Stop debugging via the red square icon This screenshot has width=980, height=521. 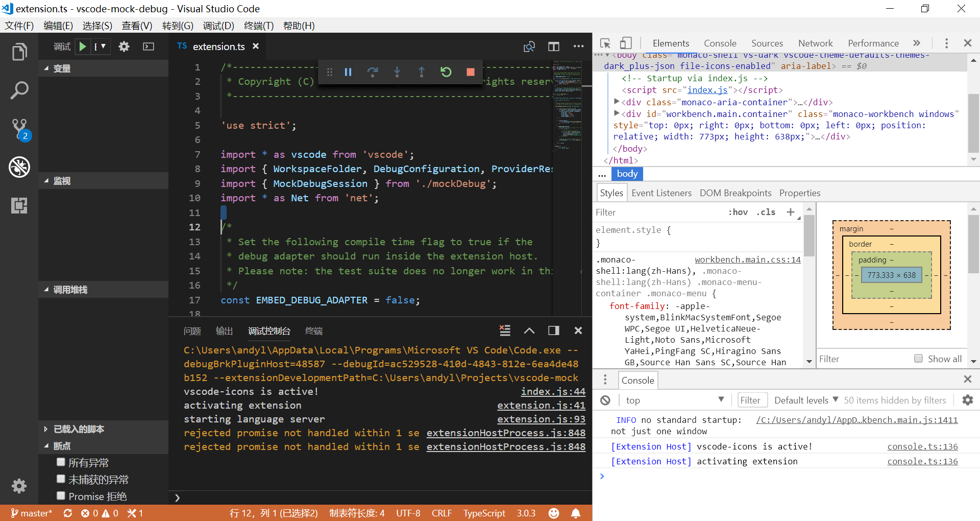[470, 72]
